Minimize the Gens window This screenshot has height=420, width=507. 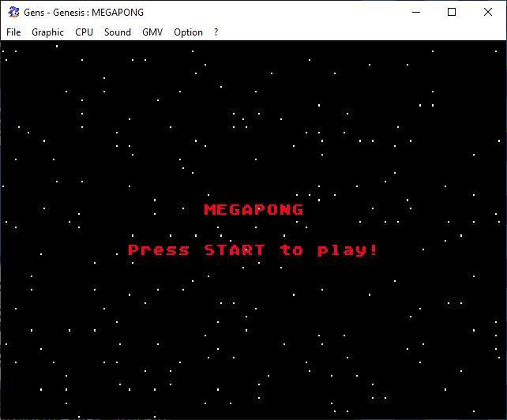416,13
